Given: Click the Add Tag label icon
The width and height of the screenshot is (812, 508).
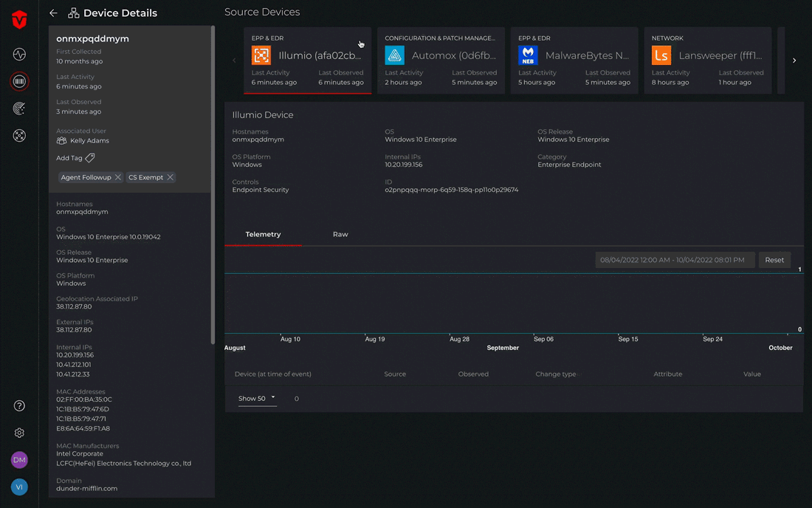Looking at the screenshot, I should 90,157.
